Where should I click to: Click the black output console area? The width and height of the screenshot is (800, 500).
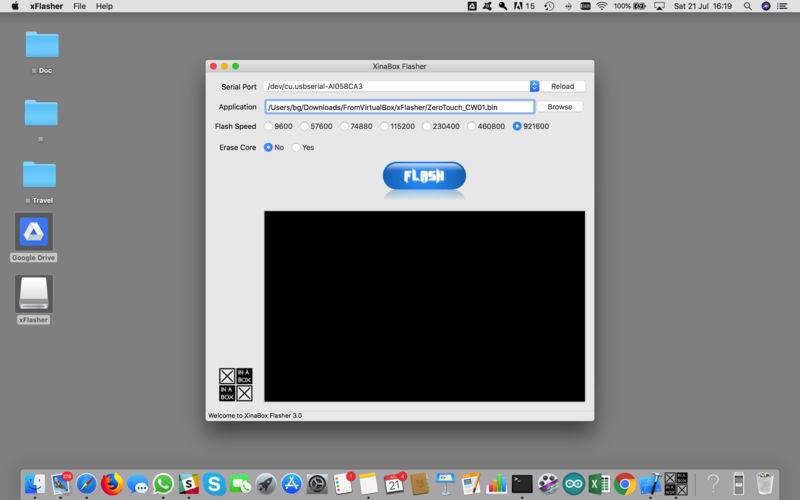pyautogui.click(x=424, y=306)
